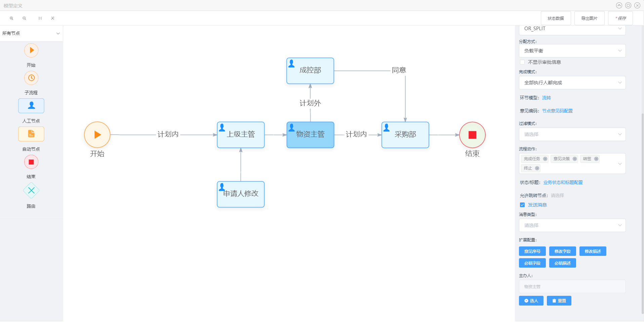Remove the 转签 tag from 流程动作
The width and height of the screenshot is (644, 322).
click(596, 159)
